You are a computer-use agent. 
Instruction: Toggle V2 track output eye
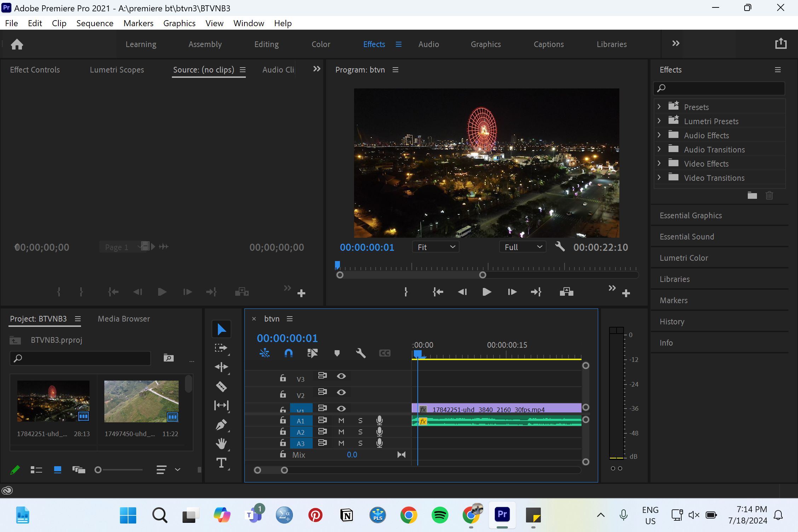point(341,392)
